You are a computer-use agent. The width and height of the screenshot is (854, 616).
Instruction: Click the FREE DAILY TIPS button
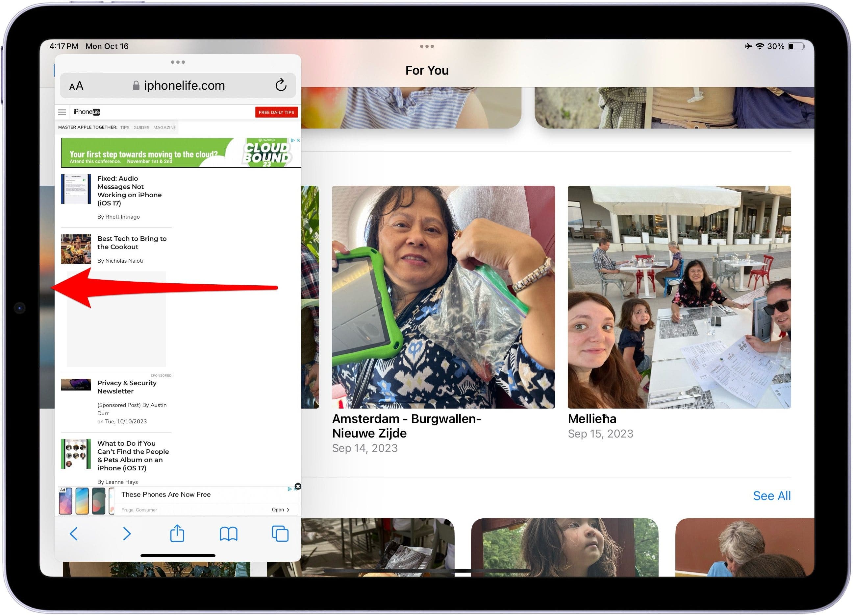277,112
